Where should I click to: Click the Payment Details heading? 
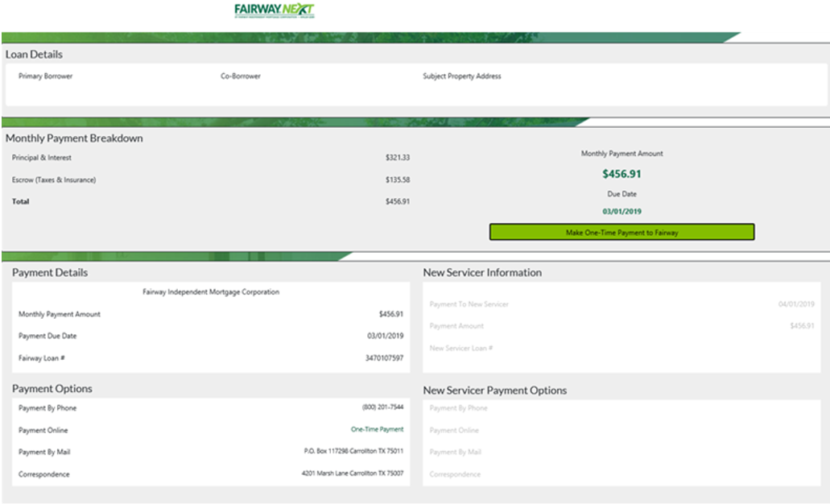pyautogui.click(x=50, y=273)
